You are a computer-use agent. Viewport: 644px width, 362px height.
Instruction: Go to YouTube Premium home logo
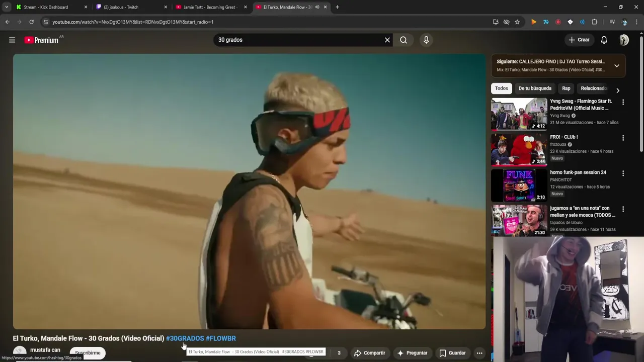(41, 40)
